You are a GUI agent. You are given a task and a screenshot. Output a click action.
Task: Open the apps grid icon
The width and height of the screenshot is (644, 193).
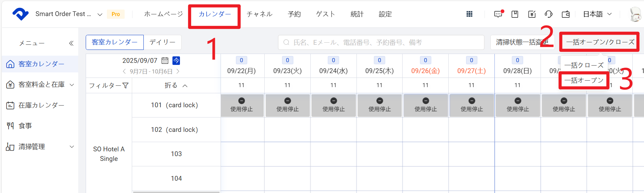(470, 14)
